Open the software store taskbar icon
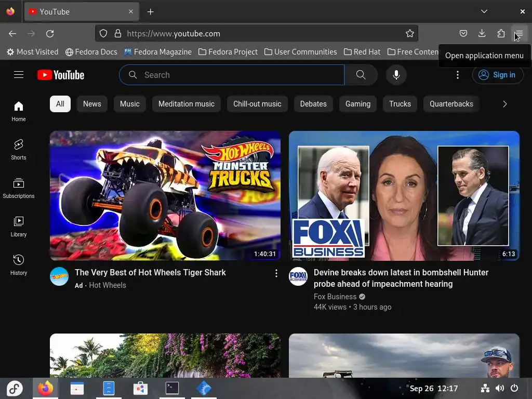The width and height of the screenshot is (532, 399). click(140, 388)
